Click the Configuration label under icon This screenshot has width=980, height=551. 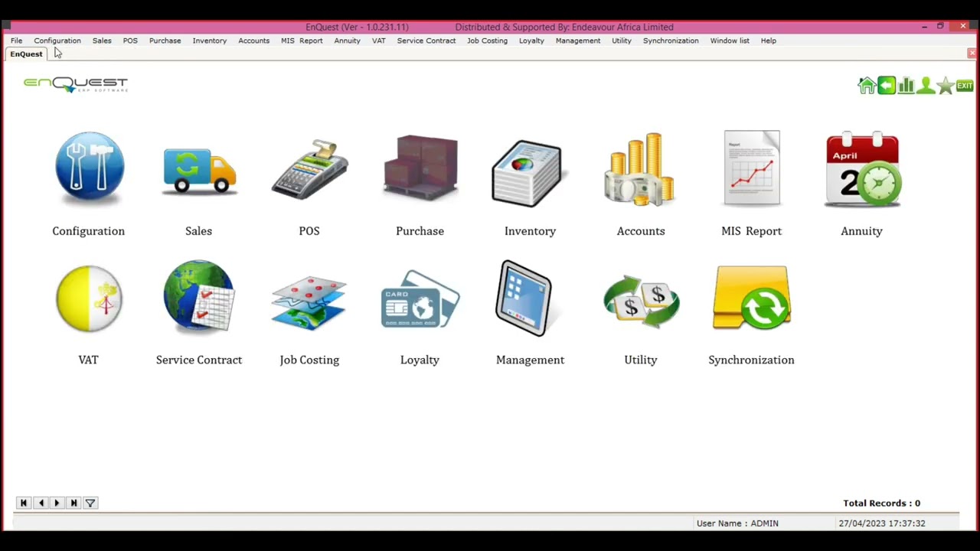pos(89,231)
